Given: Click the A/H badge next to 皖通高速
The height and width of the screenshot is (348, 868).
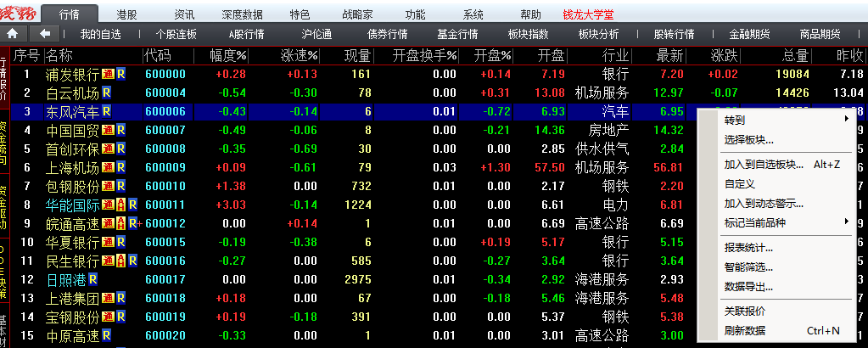Looking at the screenshot, I should click(120, 224).
